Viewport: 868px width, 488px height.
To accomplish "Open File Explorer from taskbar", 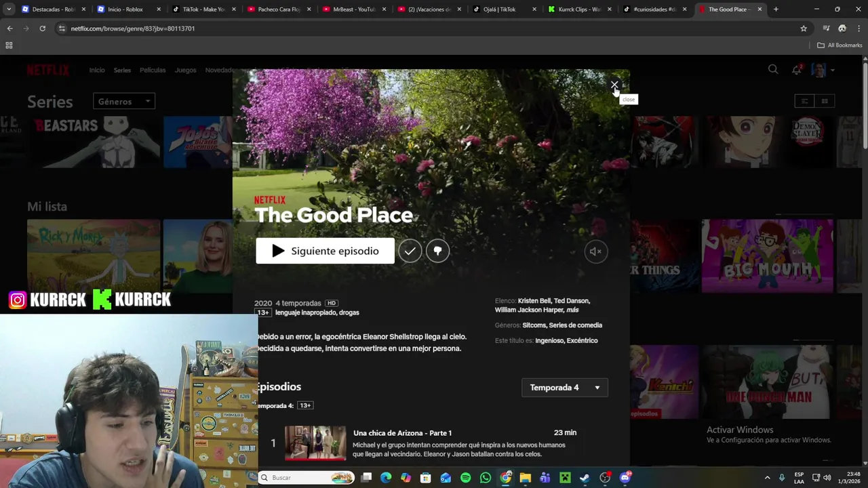I will pyautogui.click(x=525, y=478).
